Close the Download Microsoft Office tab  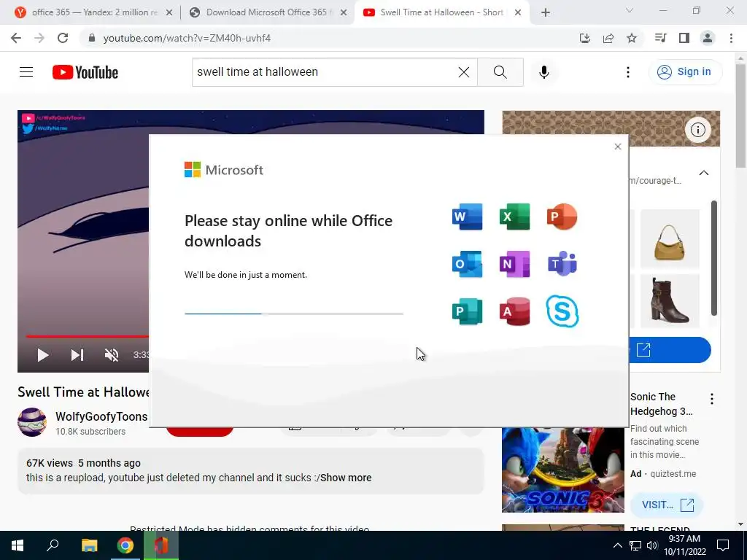point(344,13)
